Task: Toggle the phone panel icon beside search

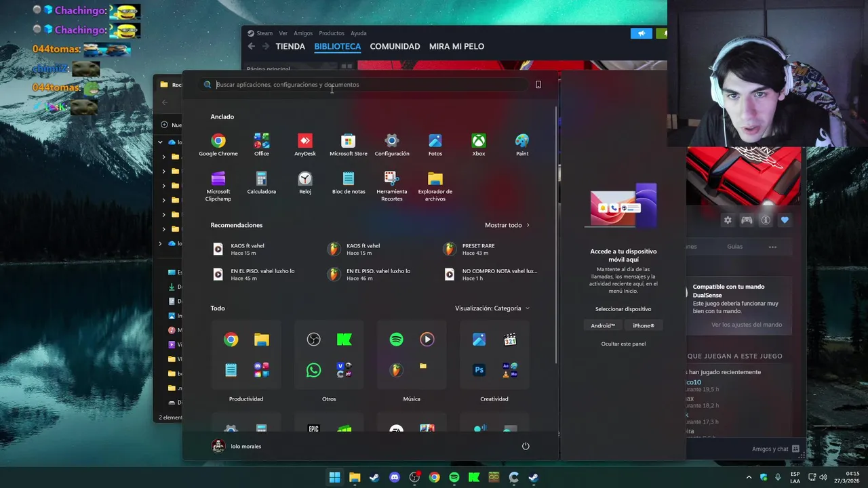Action: coord(538,85)
